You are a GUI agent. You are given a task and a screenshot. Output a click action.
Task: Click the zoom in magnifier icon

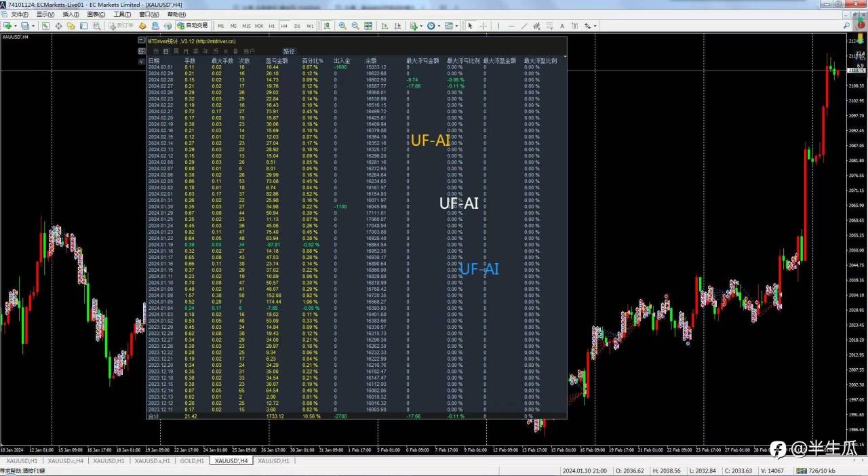[x=342, y=26]
